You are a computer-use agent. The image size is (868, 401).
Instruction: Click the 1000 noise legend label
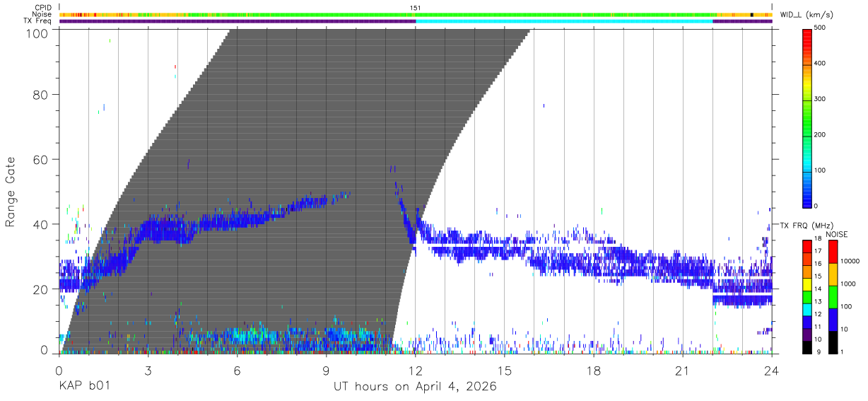[x=849, y=284]
